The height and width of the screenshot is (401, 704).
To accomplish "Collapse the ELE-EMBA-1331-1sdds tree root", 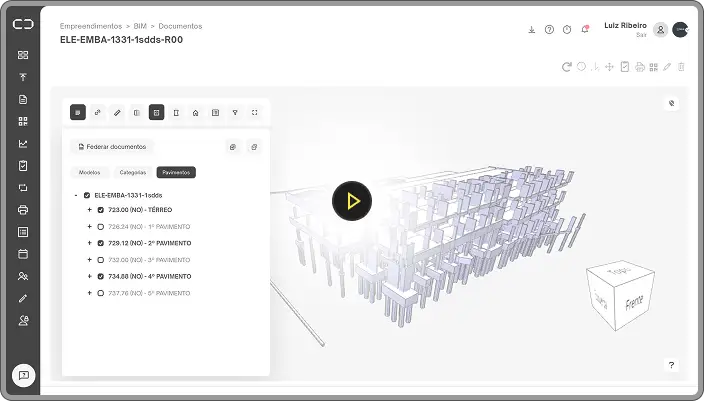I will (x=76, y=195).
